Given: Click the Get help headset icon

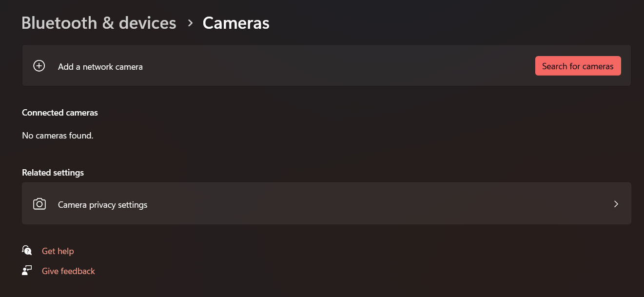Looking at the screenshot, I should [27, 250].
